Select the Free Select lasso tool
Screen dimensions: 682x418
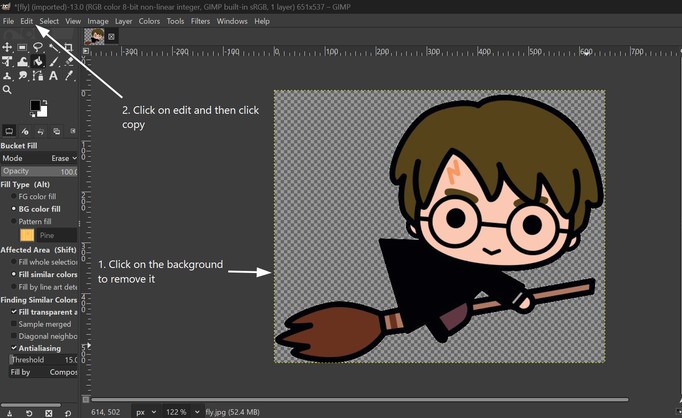pos(38,47)
